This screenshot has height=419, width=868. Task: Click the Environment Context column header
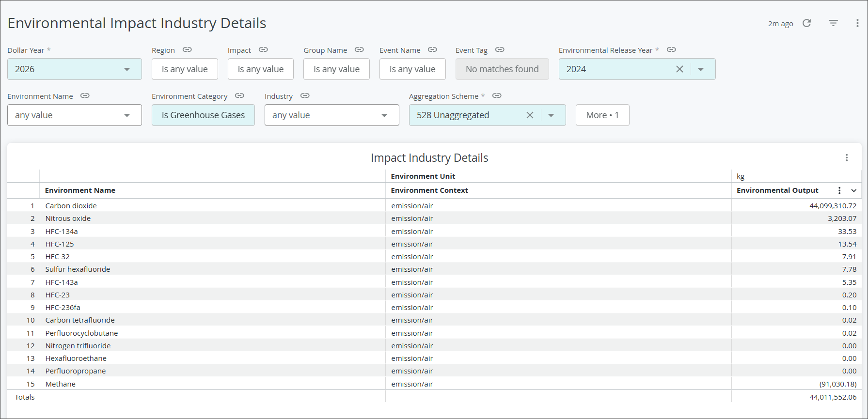point(429,190)
